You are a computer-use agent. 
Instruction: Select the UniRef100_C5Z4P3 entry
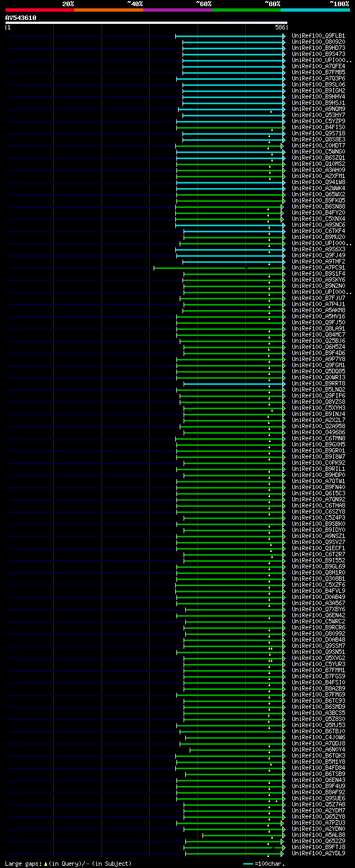click(318, 517)
